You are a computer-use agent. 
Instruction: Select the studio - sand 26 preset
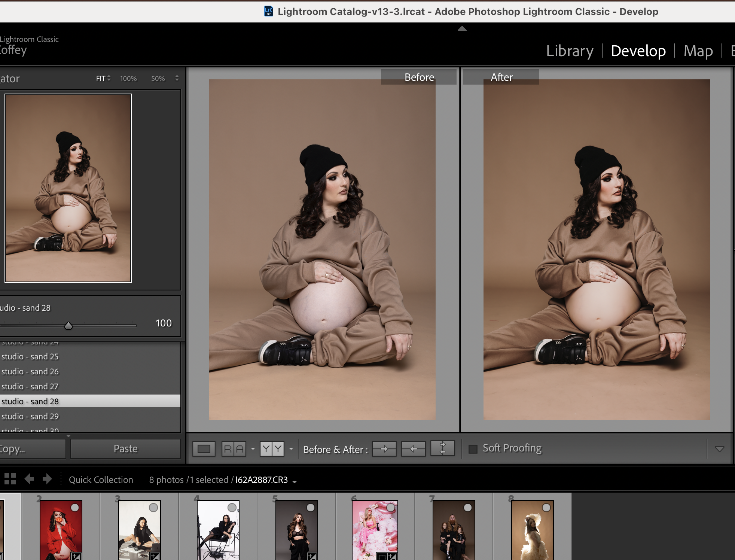click(x=30, y=371)
